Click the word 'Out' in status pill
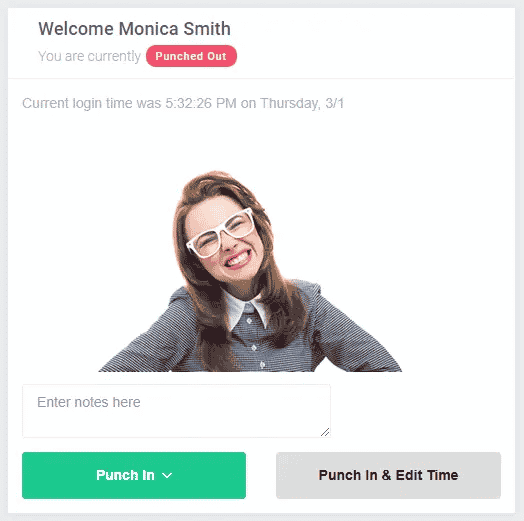The image size is (524, 521). coord(217,56)
